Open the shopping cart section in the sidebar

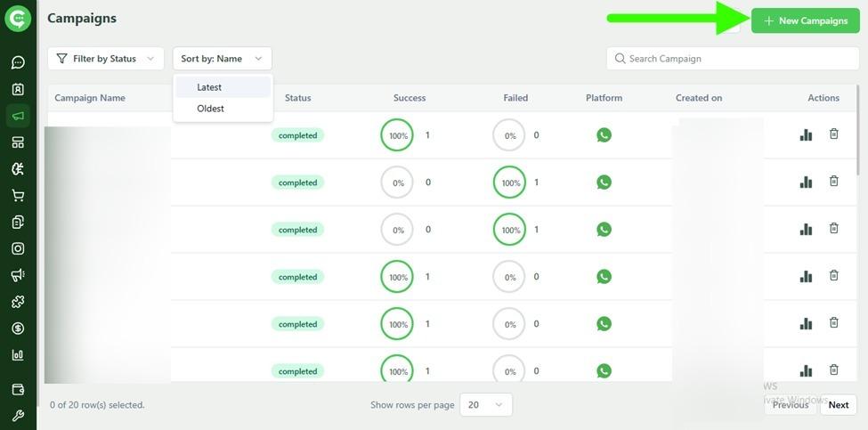tap(18, 195)
